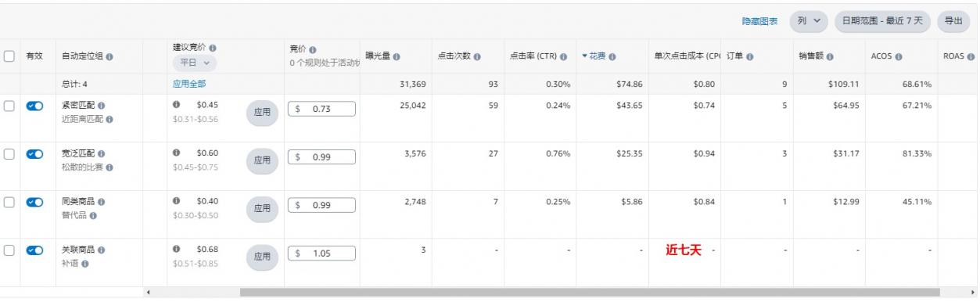Open info icon beside 曝光量 header
The width and height of the screenshot is (980, 302).
coord(397,56)
